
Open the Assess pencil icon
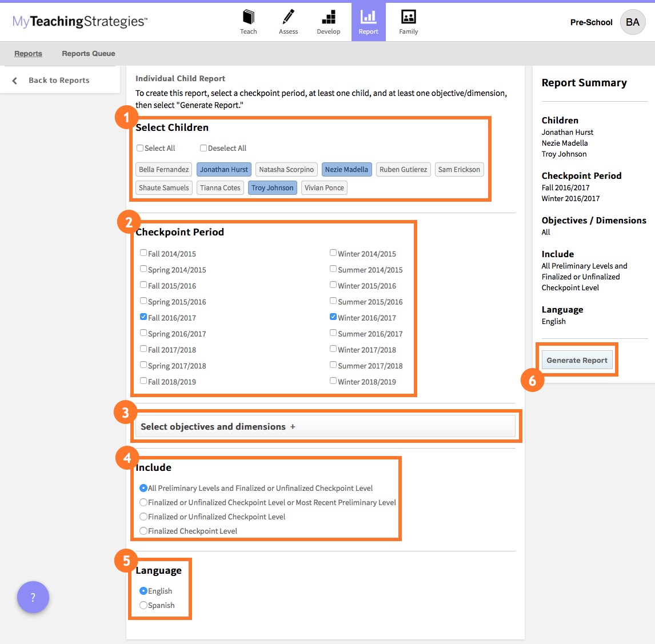click(288, 18)
